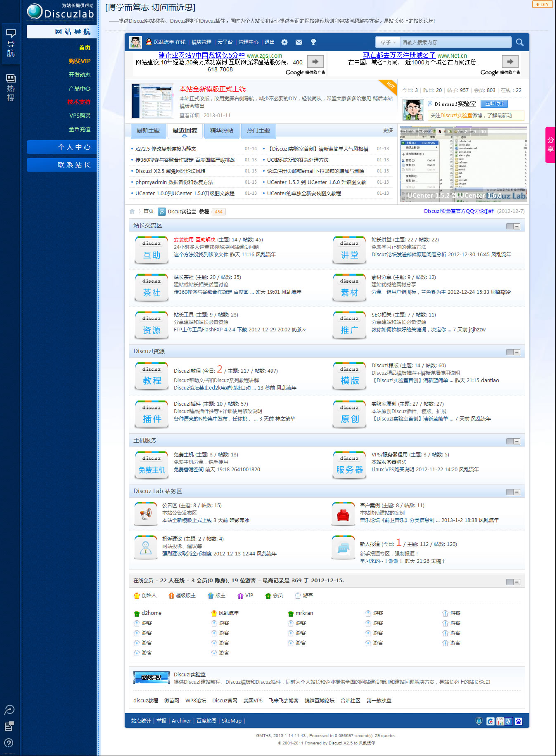Open the 热搜 panel in left sidebar

(x=11, y=87)
